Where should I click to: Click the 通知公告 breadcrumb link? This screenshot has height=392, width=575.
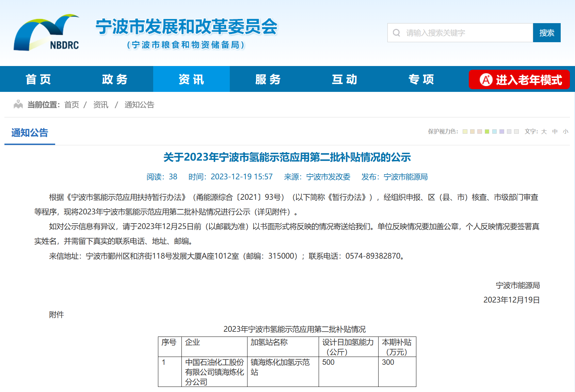(139, 105)
